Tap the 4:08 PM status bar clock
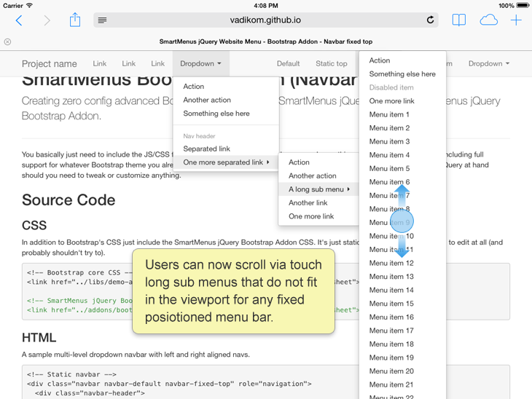 (x=266, y=6)
